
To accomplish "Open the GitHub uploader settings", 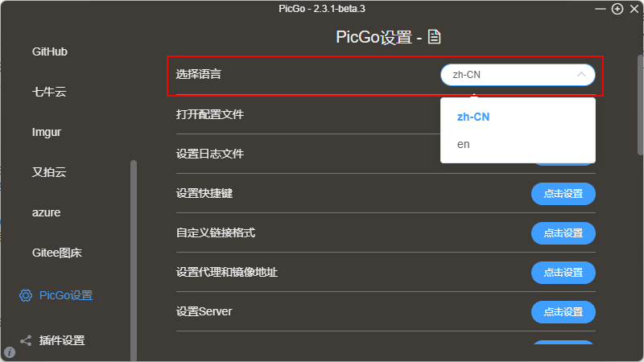I will [50, 51].
